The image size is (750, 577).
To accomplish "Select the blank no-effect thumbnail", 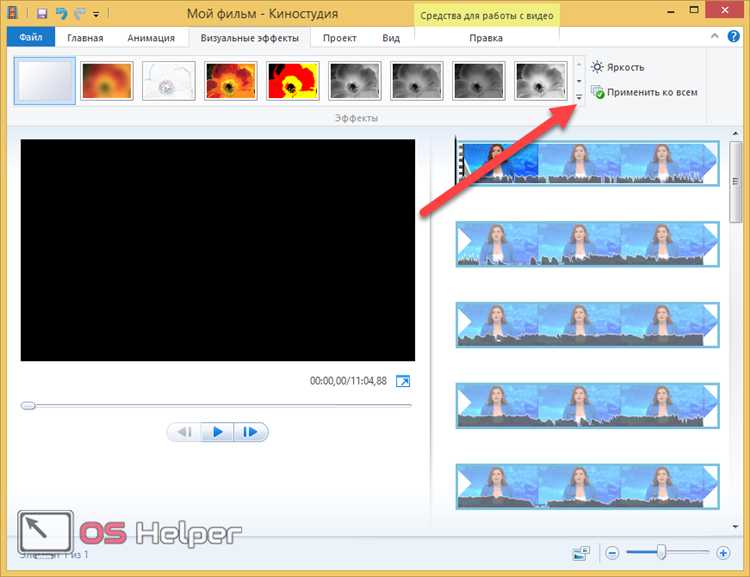I will (x=44, y=80).
